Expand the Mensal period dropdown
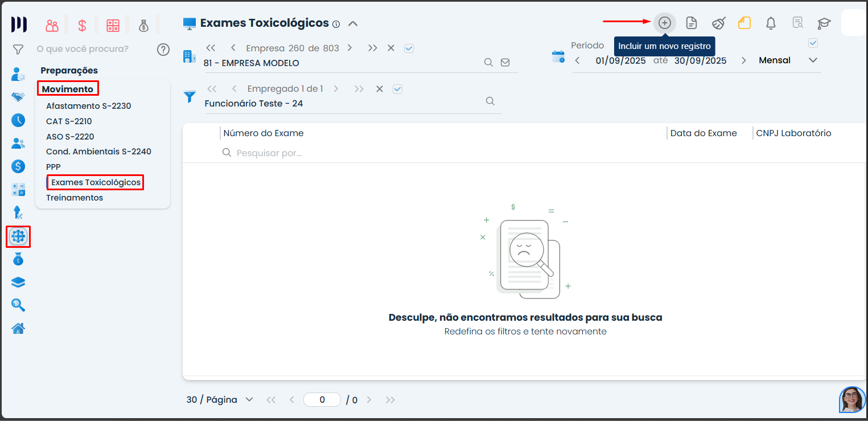Image resolution: width=868 pixels, height=421 pixels. (x=813, y=60)
